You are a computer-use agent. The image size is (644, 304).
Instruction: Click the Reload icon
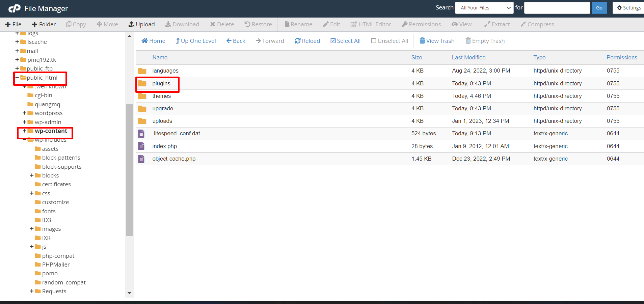[x=297, y=41]
